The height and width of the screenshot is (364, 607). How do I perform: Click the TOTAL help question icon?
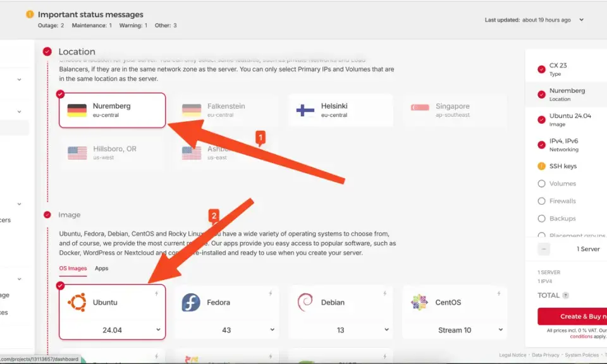click(x=565, y=296)
